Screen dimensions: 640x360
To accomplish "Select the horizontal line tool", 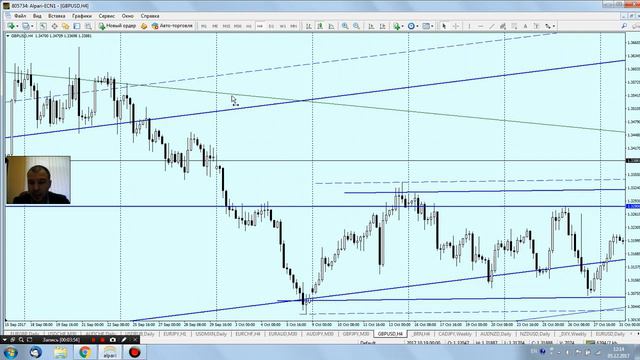I will (480, 26).
